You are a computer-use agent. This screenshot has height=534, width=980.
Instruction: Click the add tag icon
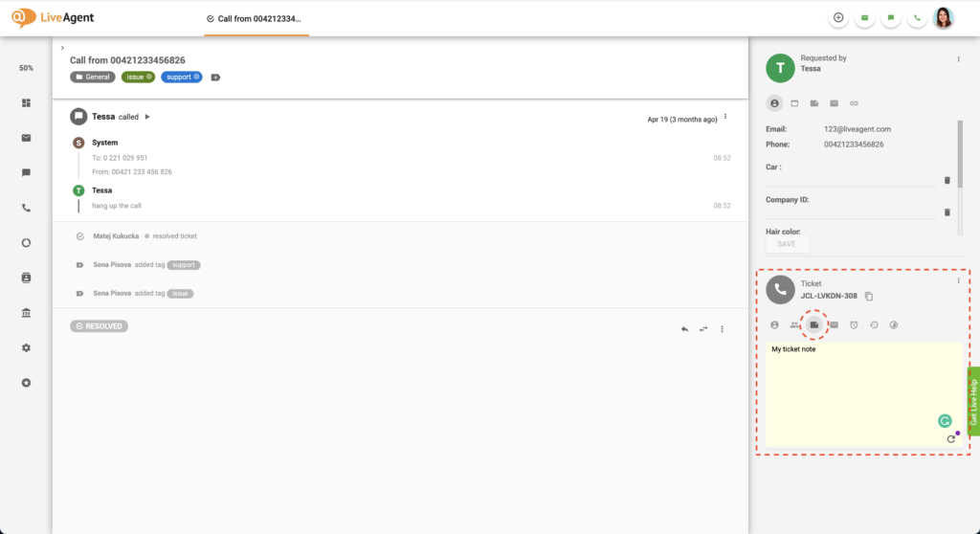click(215, 77)
